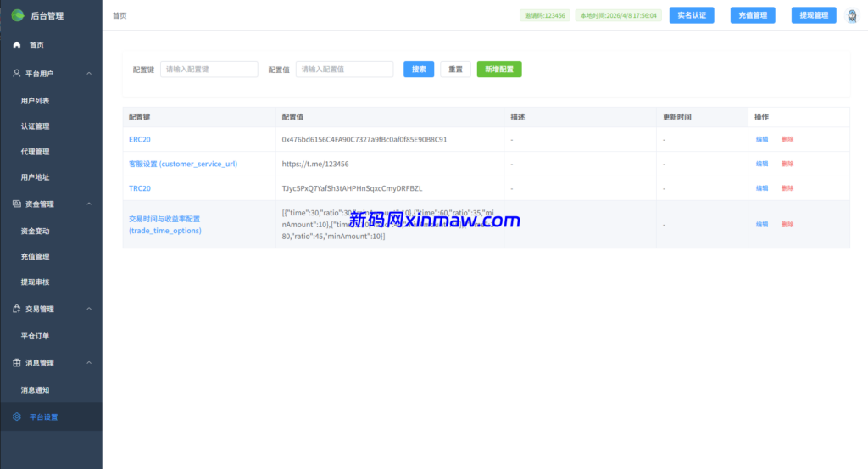
Task: Collapse the 交易管理 menu chevron
Action: 89,309
